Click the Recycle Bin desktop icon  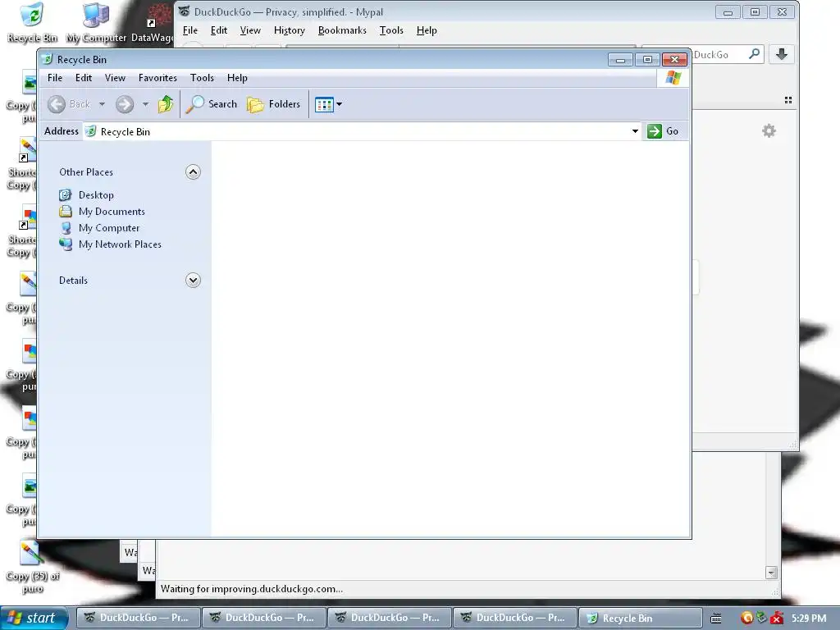point(32,23)
